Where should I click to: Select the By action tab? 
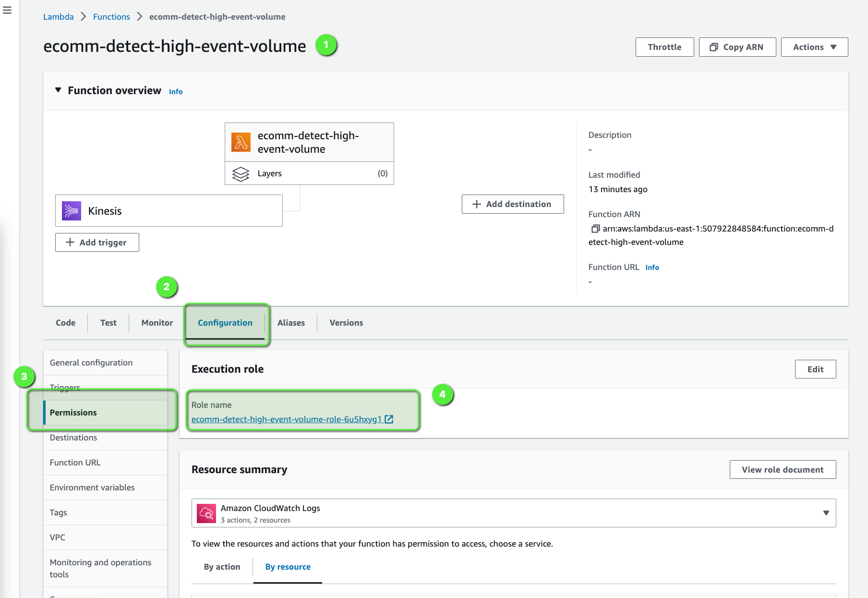tap(222, 567)
